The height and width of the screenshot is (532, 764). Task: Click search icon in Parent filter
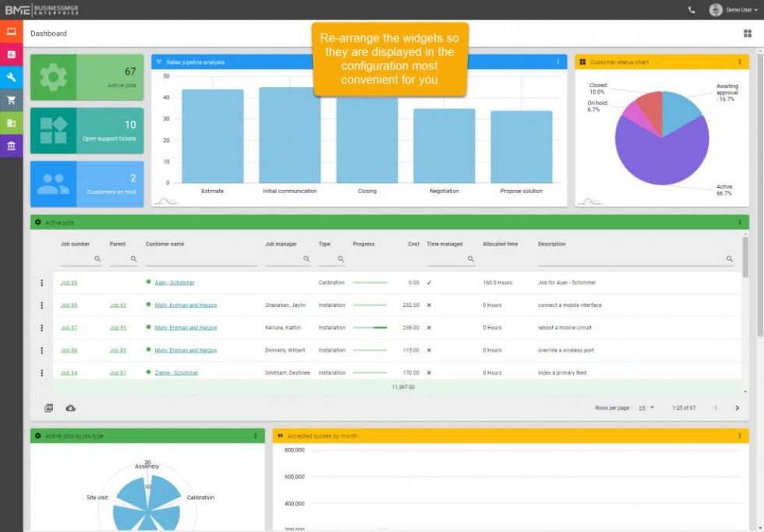133,259
